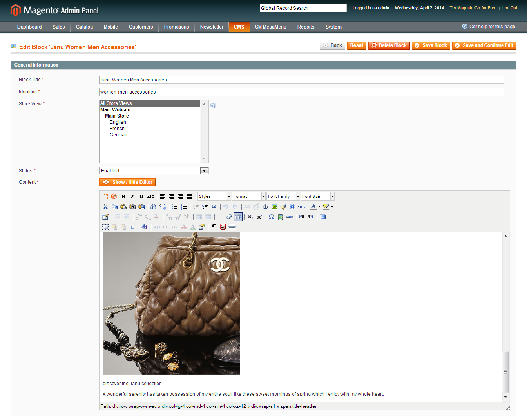Open background highlight color picker arrow

tap(332, 206)
